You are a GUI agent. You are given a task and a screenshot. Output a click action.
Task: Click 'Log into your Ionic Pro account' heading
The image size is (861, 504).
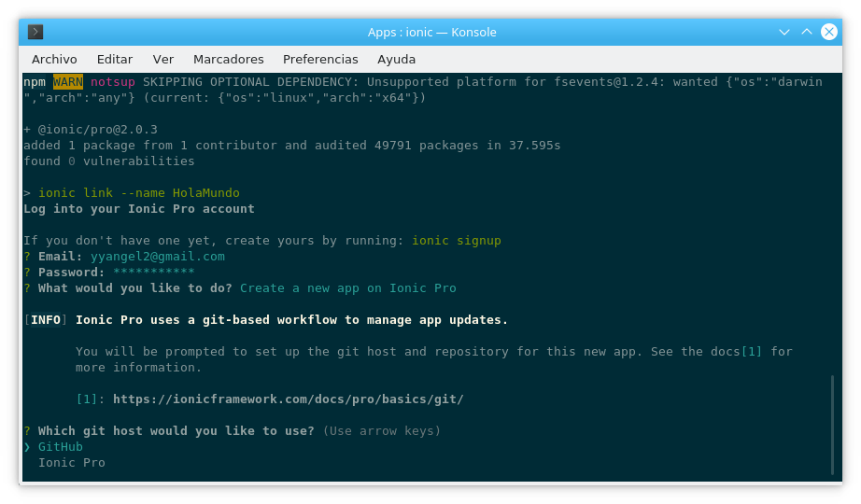(x=139, y=209)
